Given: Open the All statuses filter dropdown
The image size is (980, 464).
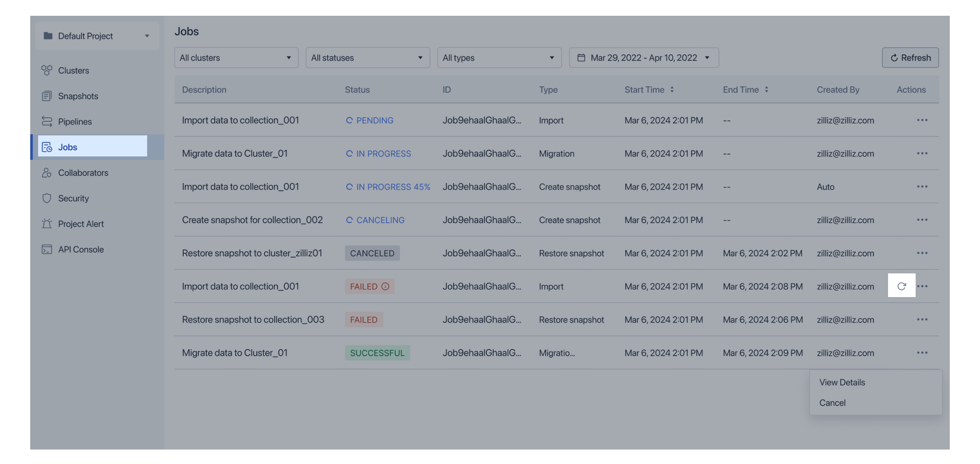Looking at the screenshot, I should [x=368, y=58].
